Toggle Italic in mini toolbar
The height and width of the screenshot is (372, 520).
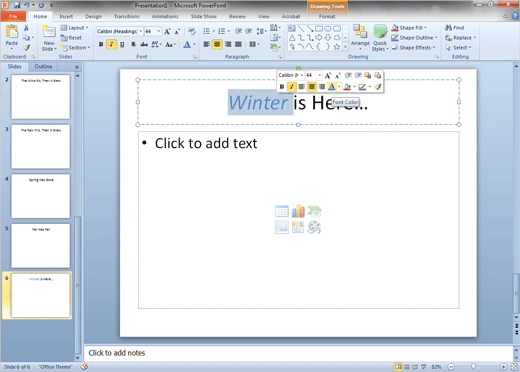292,87
